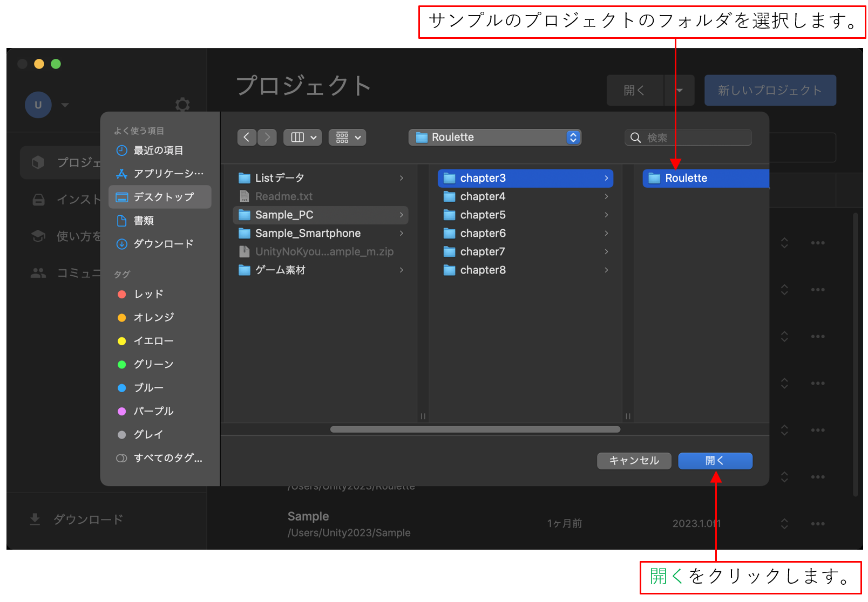Click the forward navigation arrow

coord(267,137)
